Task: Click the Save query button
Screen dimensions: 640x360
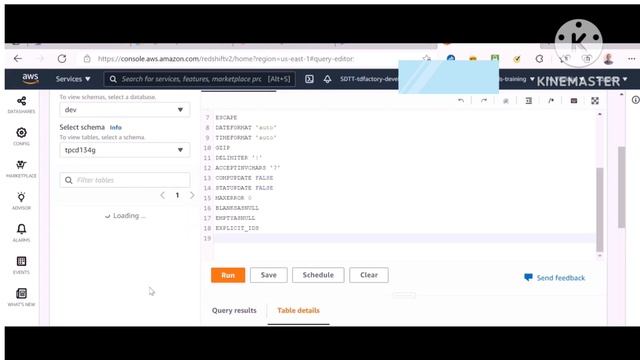Action: (269, 275)
